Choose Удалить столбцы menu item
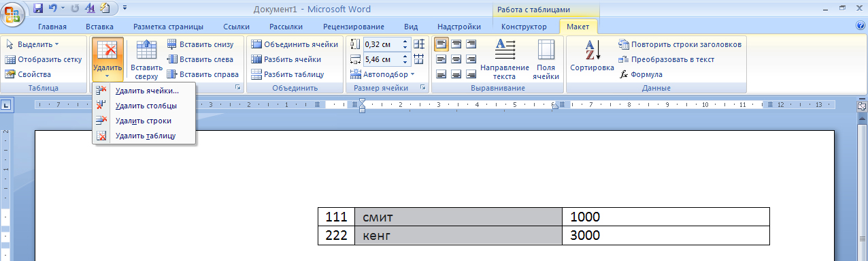Image resolution: width=868 pixels, height=261 pixels. [x=144, y=106]
